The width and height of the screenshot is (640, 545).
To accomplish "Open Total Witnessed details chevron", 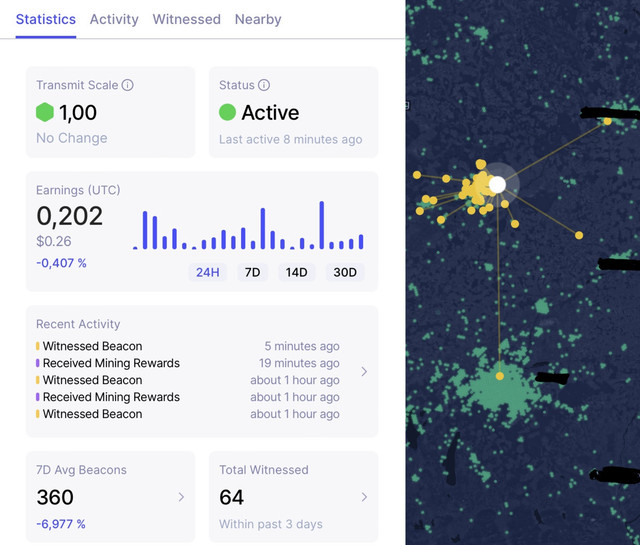I will [x=364, y=497].
